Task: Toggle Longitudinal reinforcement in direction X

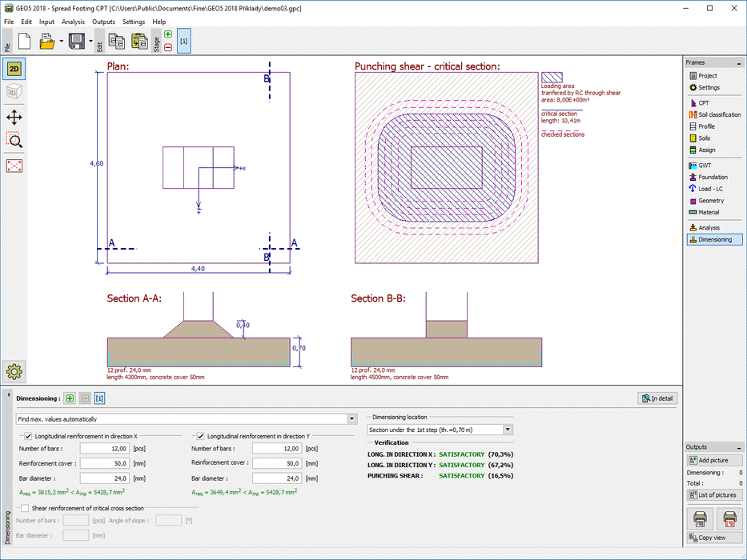Action: (29, 436)
